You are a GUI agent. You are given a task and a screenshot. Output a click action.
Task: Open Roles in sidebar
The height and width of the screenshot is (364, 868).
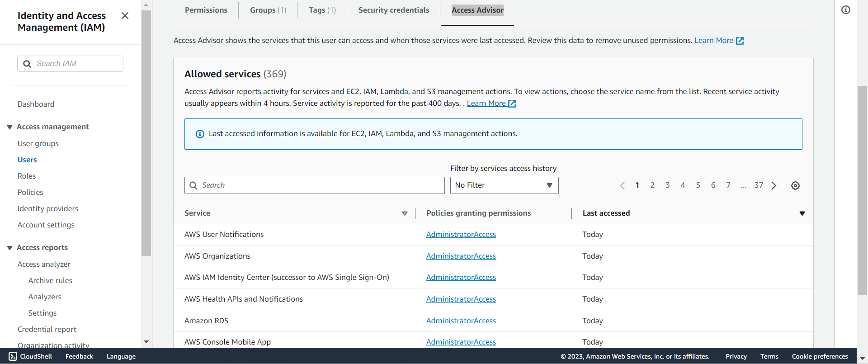tap(27, 176)
